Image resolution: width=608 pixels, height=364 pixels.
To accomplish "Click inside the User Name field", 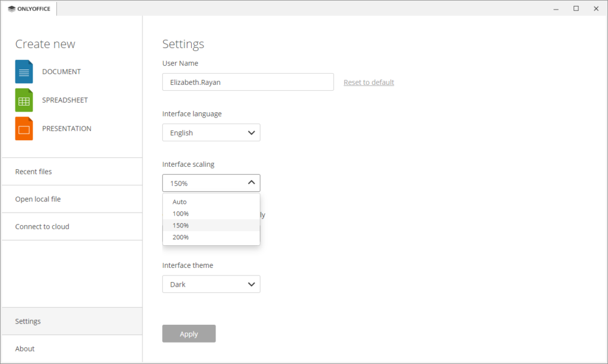I will click(x=248, y=81).
